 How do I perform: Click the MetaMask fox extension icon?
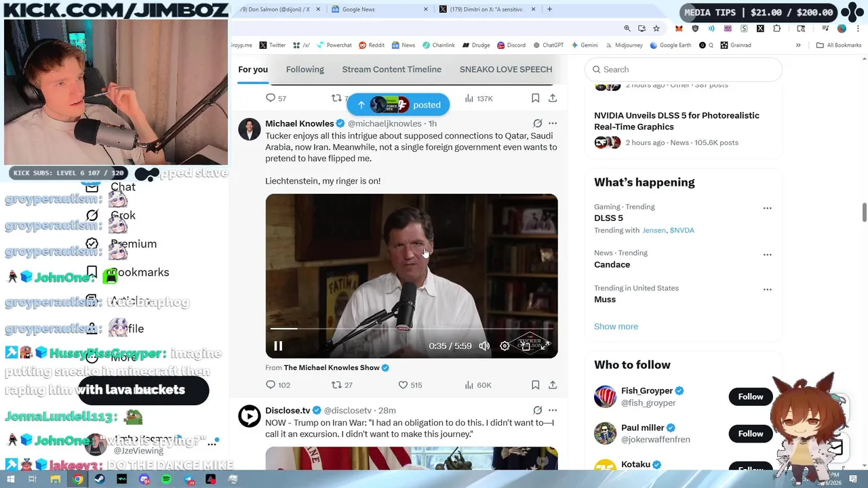click(x=679, y=28)
